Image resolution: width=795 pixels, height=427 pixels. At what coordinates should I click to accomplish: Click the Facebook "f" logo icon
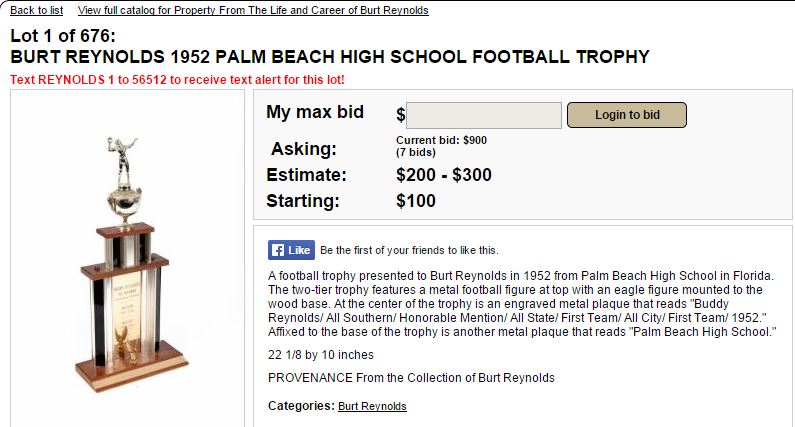pyautogui.click(x=277, y=250)
